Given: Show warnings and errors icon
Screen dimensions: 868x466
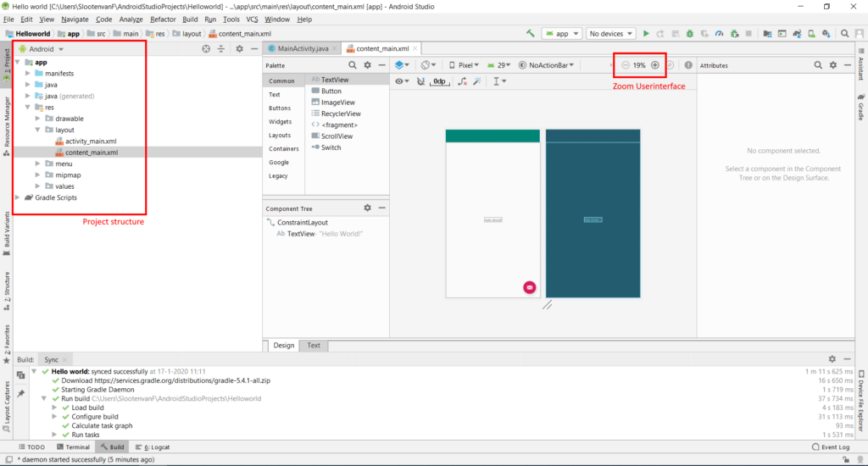Looking at the screenshot, I should tap(688, 64).
